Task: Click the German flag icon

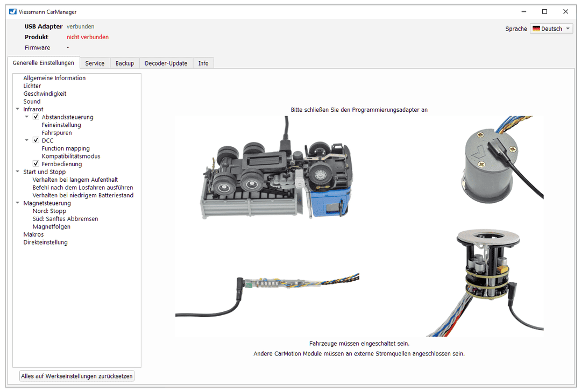Action: coord(536,29)
